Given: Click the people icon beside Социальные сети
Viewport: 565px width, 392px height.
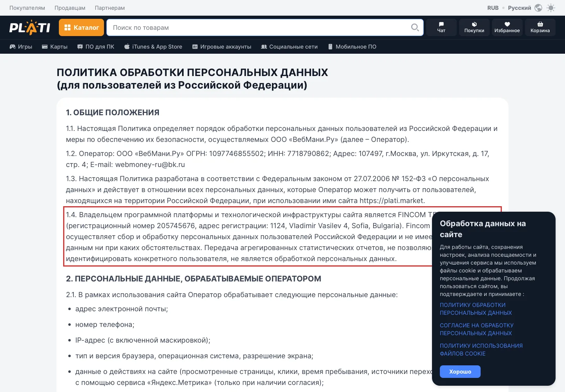Looking at the screenshot, I should pyautogui.click(x=264, y=47).
